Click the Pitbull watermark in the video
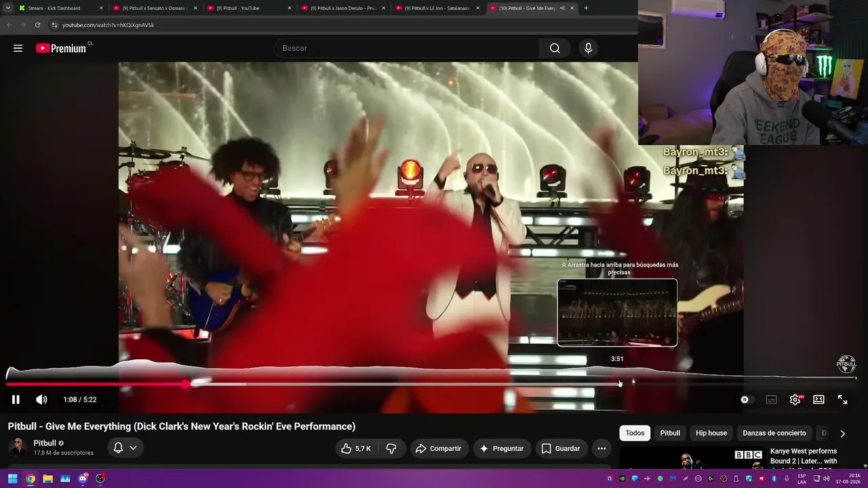868x488 pixels. 846,364
